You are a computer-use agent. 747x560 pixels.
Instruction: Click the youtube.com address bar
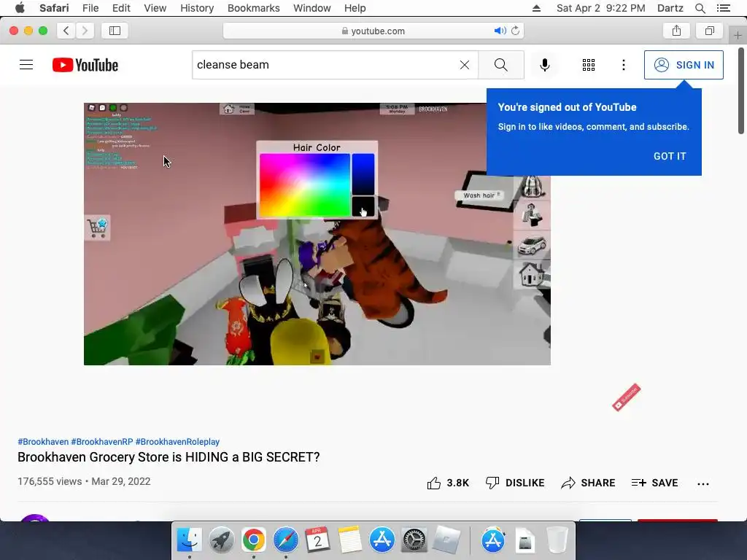[x=373, y=31]
